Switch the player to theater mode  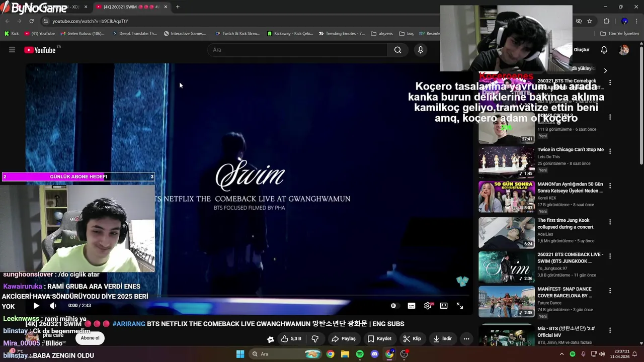444,306
